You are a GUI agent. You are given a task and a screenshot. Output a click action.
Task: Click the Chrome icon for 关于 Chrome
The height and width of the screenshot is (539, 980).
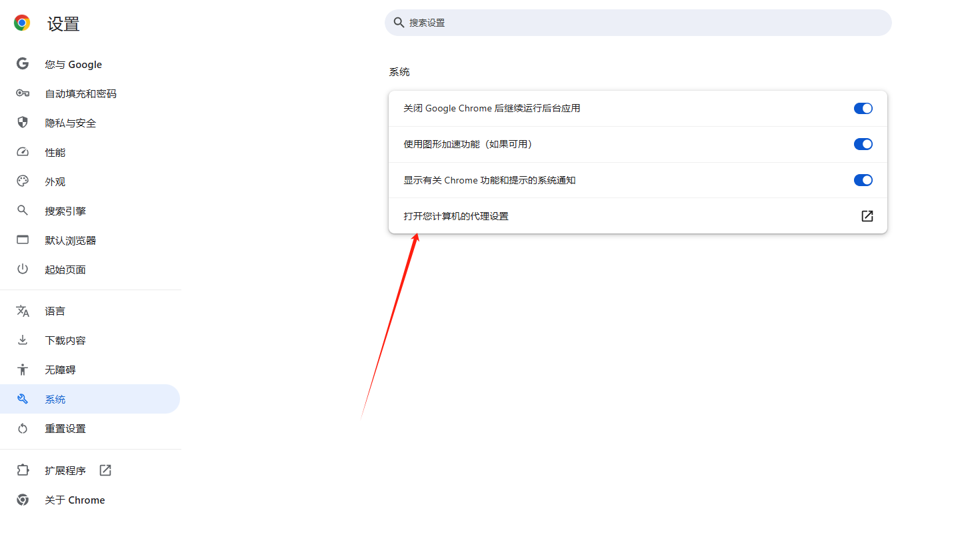pyautogui.click(x=23, y=500)
